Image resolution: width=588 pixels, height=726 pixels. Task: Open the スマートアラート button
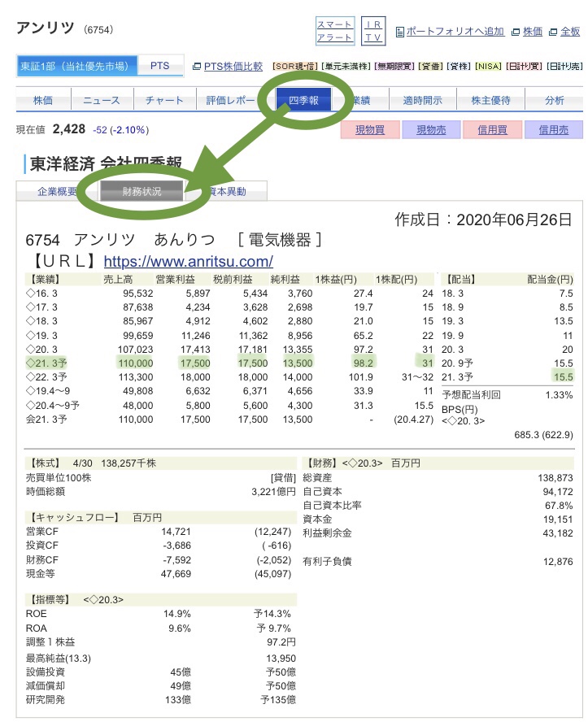click(x=335, y=31)
